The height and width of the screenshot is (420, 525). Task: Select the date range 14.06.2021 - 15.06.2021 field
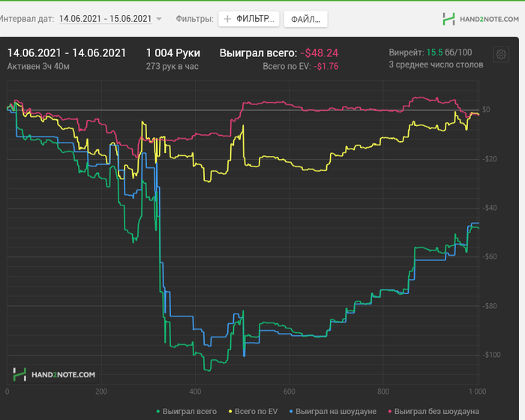point(106,19)
